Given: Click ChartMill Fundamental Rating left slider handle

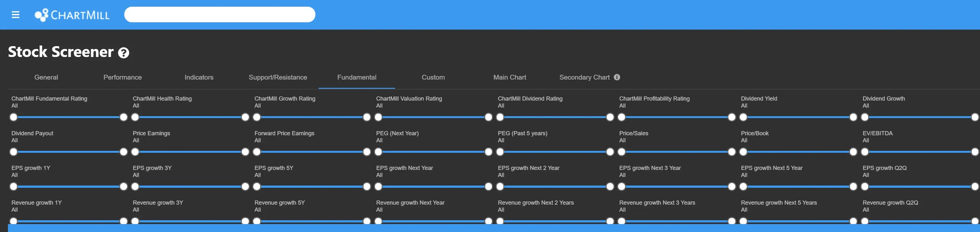Looking at the screenshot, I should pyautogui.click(x=14, y=117).
